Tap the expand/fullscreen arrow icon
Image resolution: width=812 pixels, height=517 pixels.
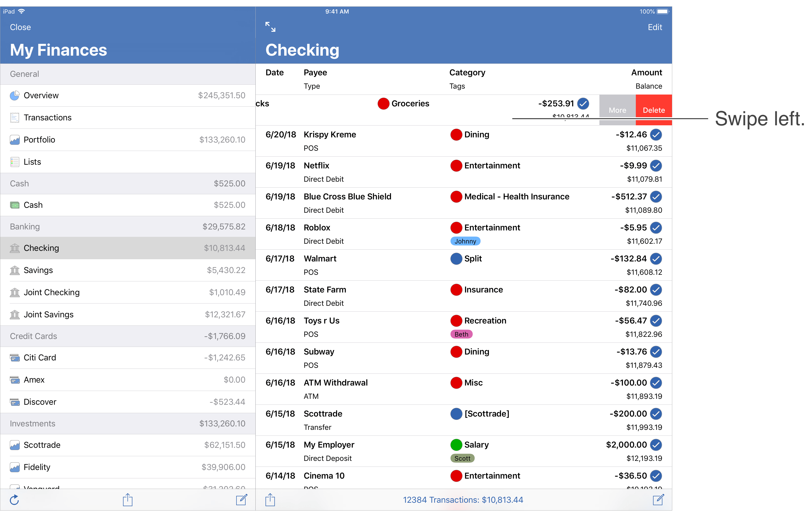[x=271, y=27]
